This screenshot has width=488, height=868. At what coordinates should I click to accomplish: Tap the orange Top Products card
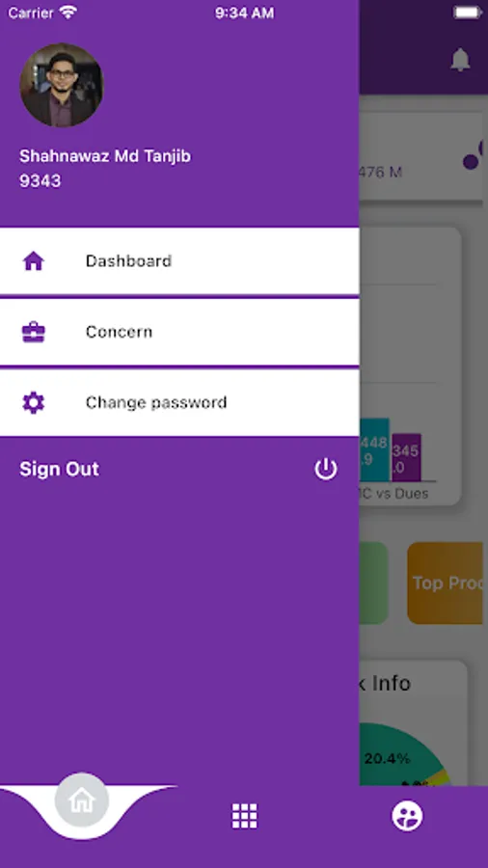point(446,583)
